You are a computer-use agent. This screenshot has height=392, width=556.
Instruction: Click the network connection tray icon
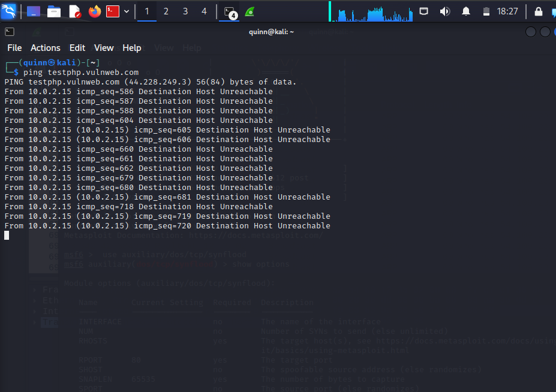424,11
